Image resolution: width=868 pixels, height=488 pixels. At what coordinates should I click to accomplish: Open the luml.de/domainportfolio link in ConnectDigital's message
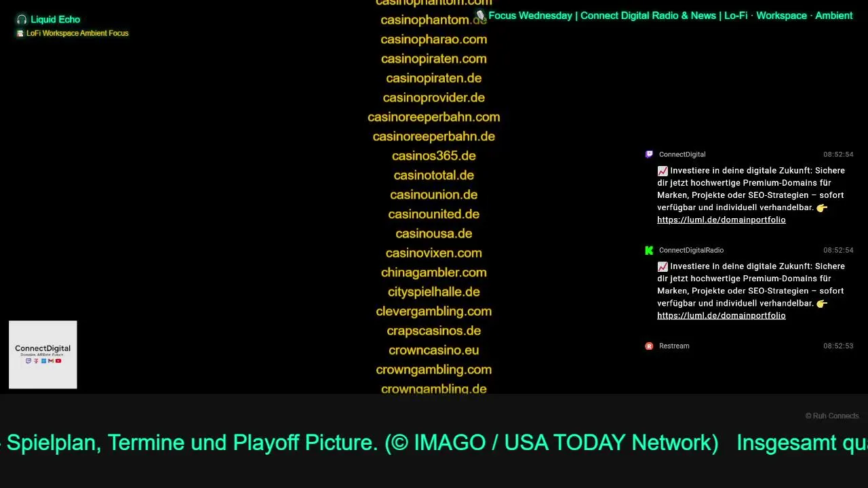721,220
